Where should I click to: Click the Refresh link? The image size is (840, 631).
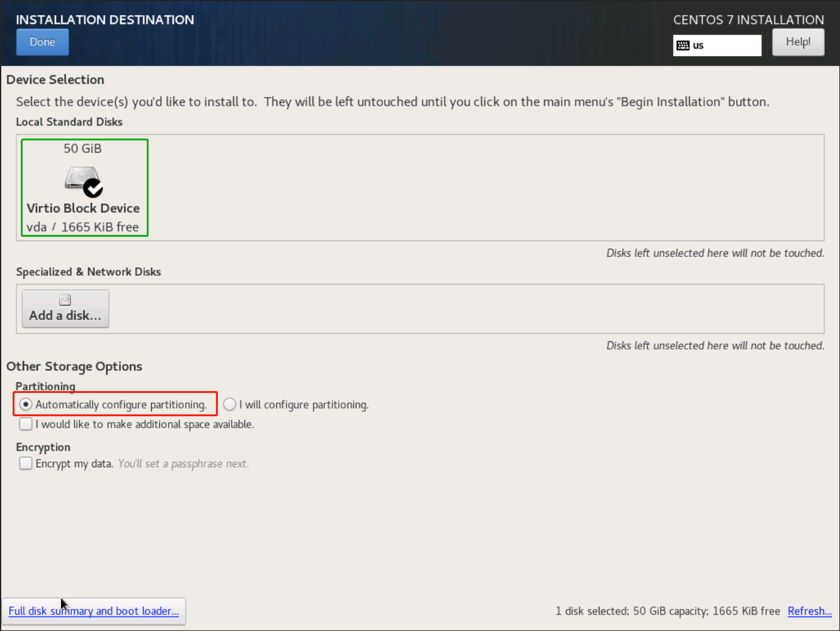pos(809,611)
